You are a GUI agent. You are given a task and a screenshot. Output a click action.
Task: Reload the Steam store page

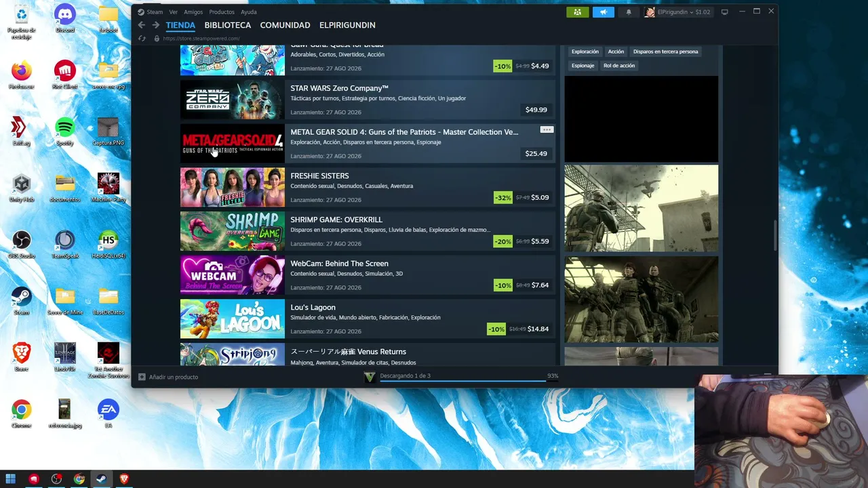click(142, 39)
